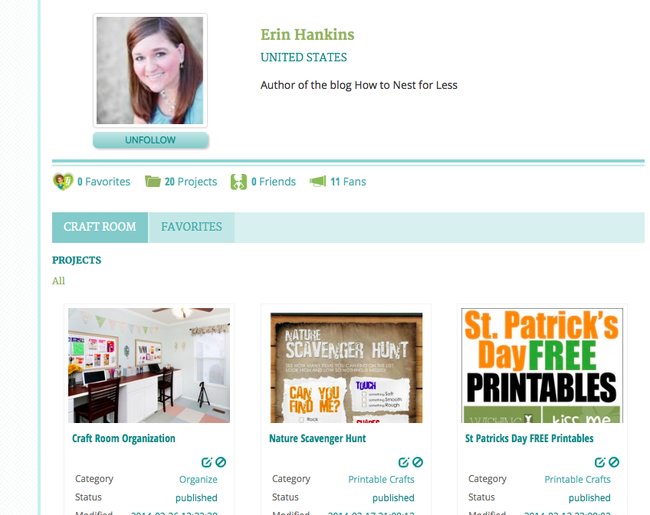Image resolution: width=650 pixels, height=515 pixels.
Task: Edit the St Patricks Day Printables project
Action: point(599,462)
